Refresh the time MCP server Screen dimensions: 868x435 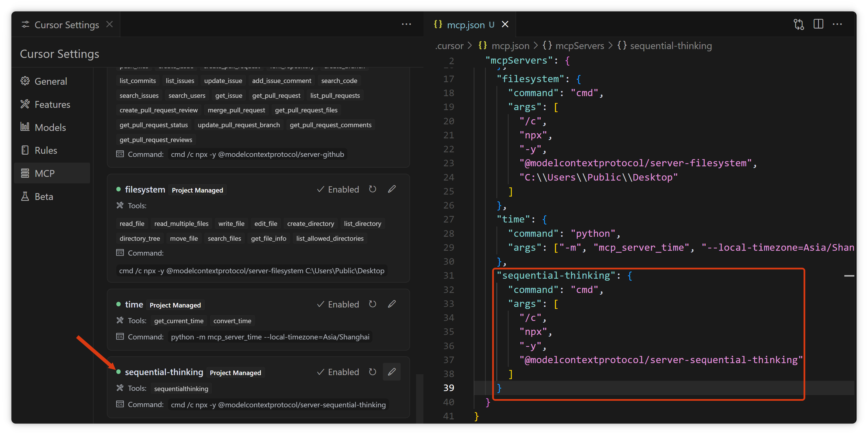point(372,304)
